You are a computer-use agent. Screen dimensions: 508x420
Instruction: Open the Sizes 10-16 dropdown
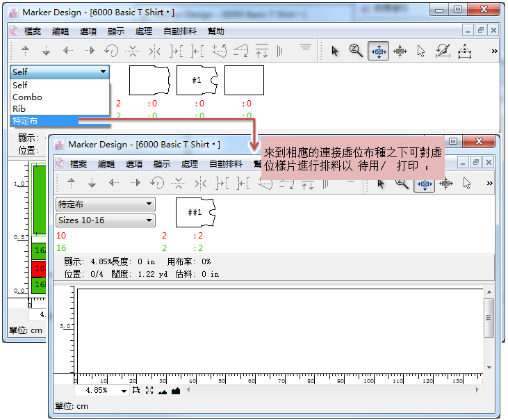(105, 220)
